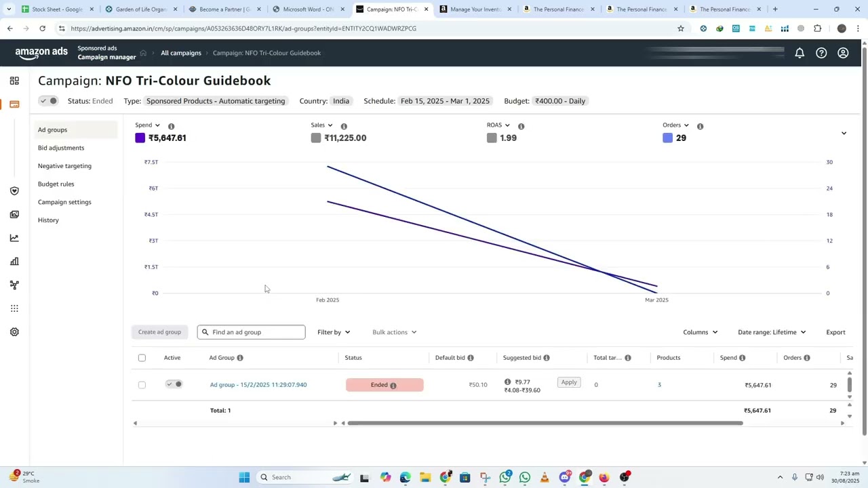Open the brand safety shield icon
Viewport: 868px width, 488px height.
(x=14, y=191)
